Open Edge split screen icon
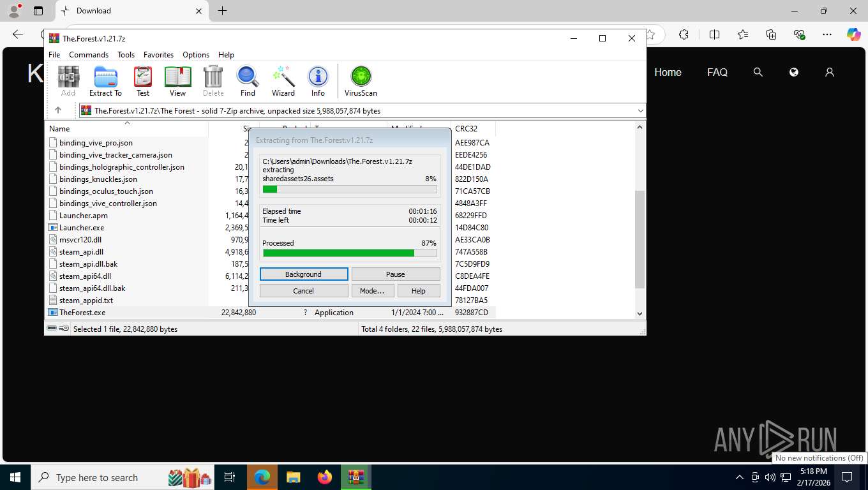 [x=714, y=34]
